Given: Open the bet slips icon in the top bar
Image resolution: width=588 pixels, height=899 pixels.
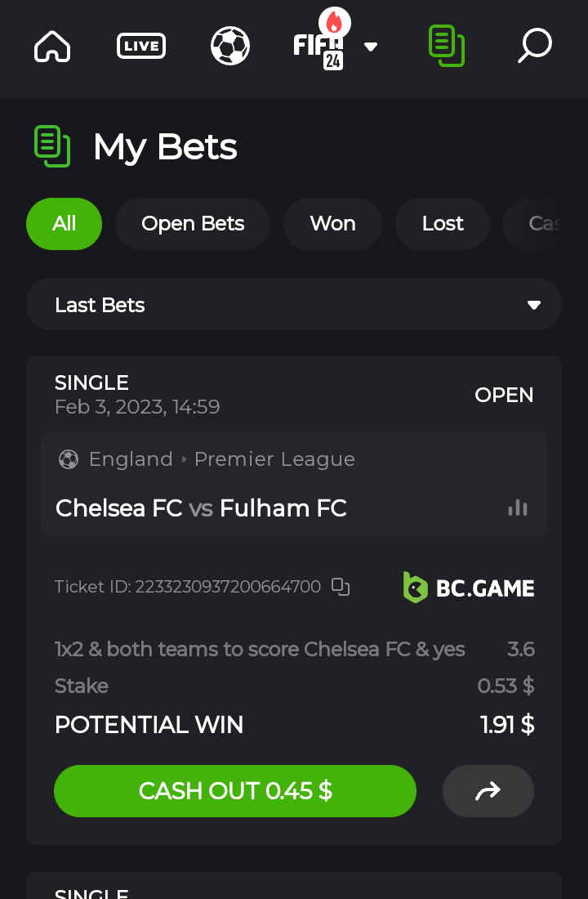Looking at the screenshot, I should pos(447,46).
